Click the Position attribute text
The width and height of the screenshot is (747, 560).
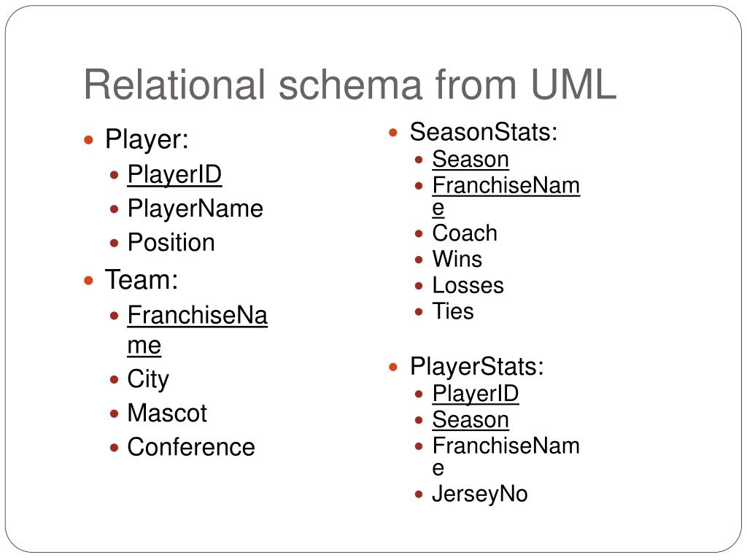(171, 242)
